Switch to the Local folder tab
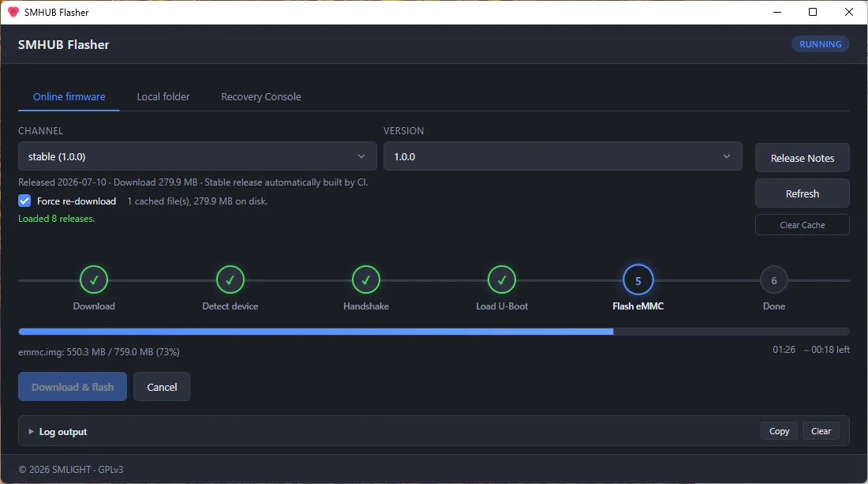The image size is (868, 484). tap(163, 96)
